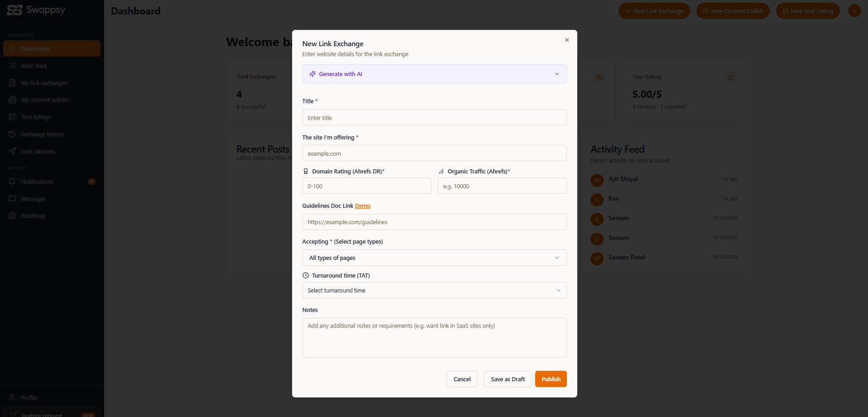Open the Demo guidelines link
The image size is (868, 417).
click(362, 206)
